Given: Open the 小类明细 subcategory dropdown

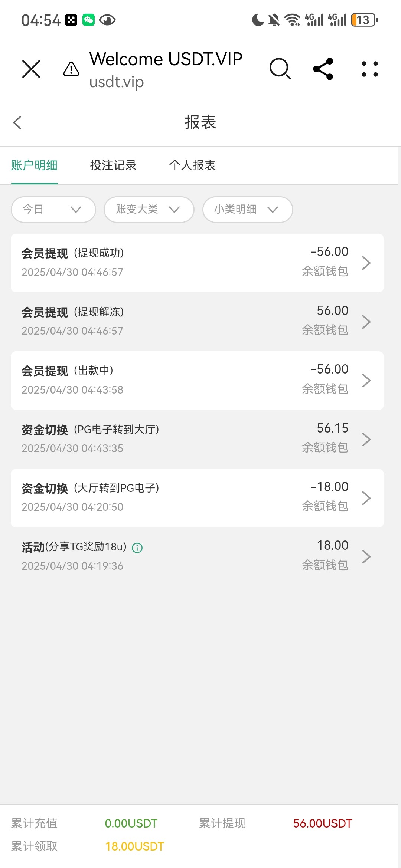Looking at the screenshot, I should [248, 210].
